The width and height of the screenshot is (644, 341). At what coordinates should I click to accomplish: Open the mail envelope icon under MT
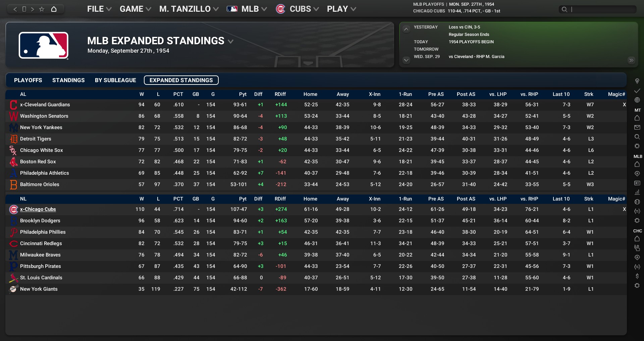pyautogui.click(x=637, y=127)
